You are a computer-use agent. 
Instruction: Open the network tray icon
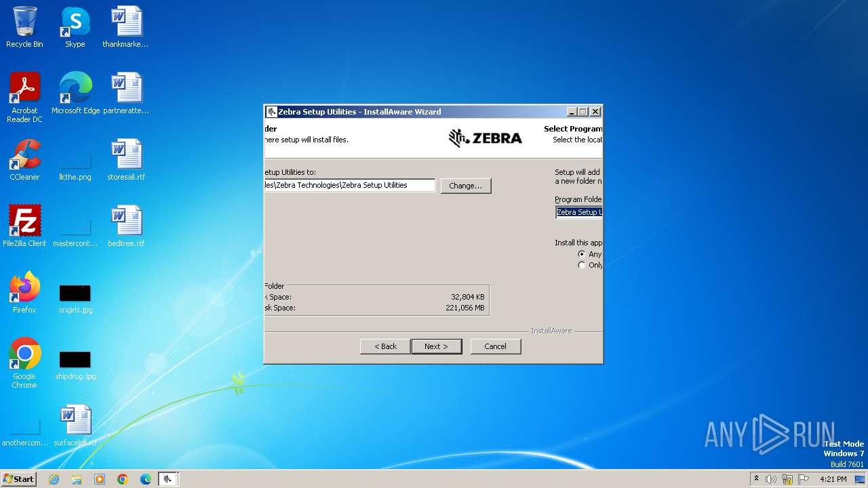tap(787, 479)
